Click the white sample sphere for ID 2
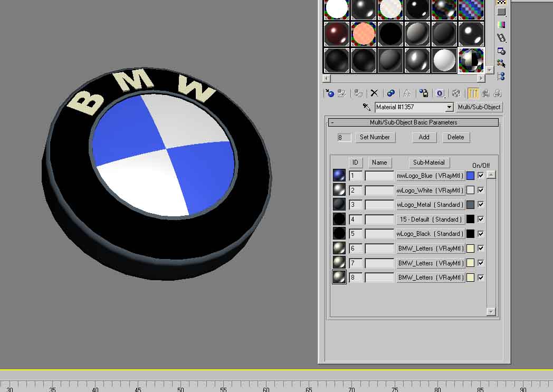553x392 pixels. point(339,189)
